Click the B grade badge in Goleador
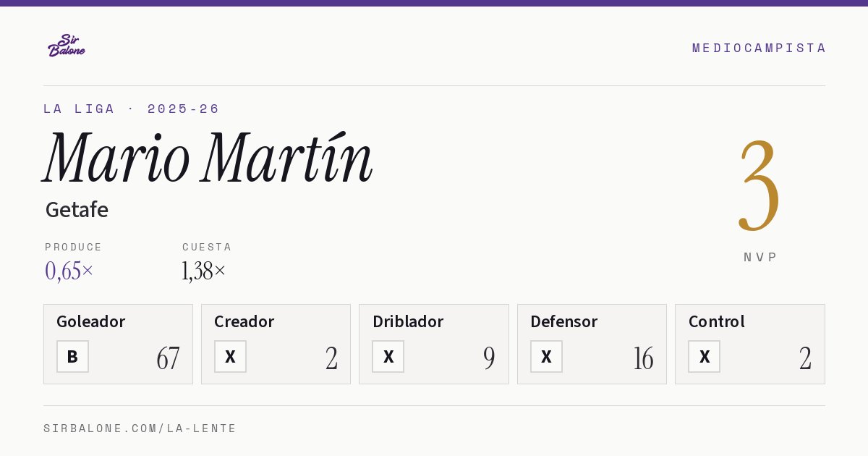Screen dimensions: 868x456 pos(72,356)
